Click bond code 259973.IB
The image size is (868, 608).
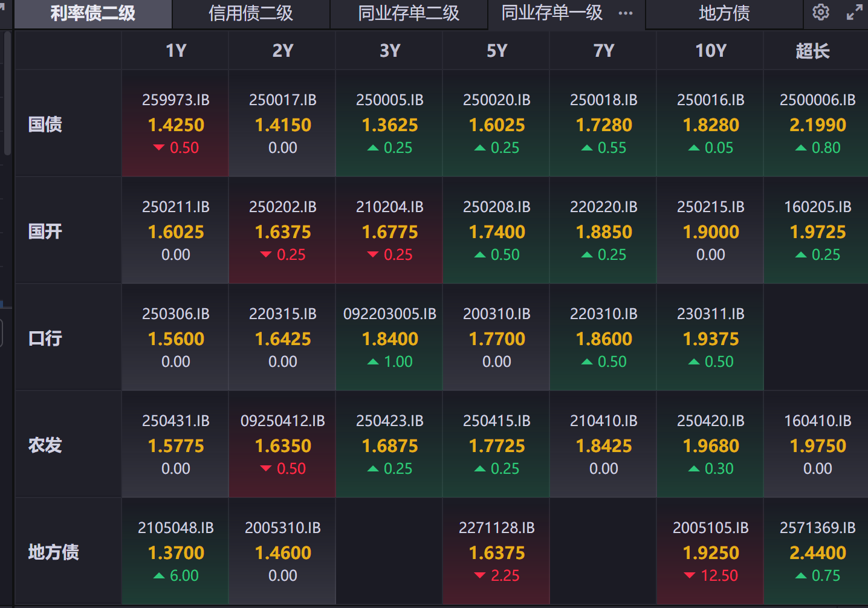point(176,100)
